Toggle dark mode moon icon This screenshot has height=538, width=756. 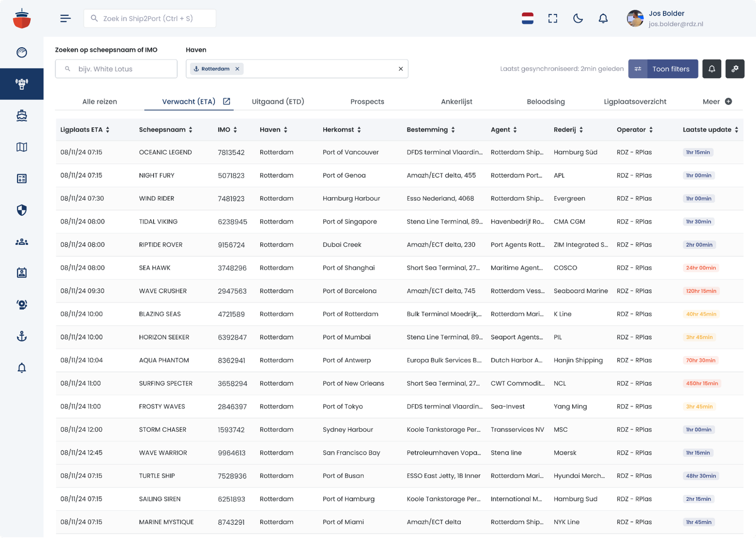(x=578, y=18)
